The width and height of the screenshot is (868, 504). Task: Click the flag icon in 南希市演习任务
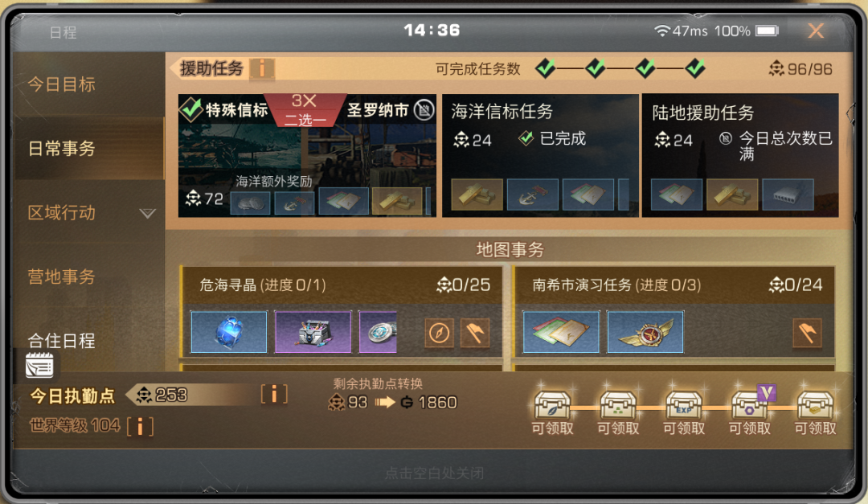click(x=807, y=333)
